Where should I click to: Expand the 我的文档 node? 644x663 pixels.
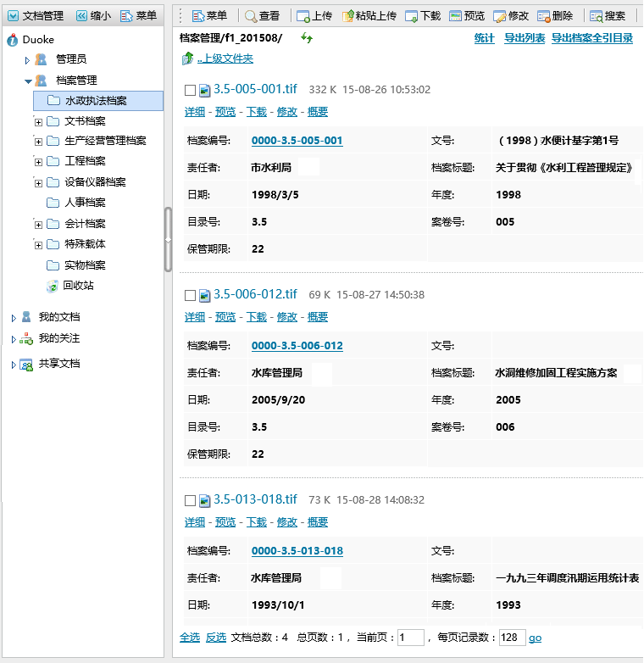point(14,318)
